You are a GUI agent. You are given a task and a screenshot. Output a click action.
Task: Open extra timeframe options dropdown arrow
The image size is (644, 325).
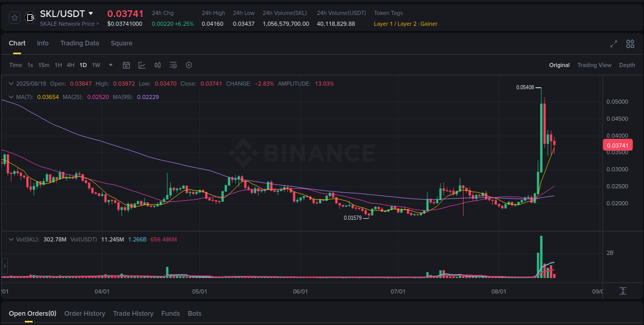[110, 65]
